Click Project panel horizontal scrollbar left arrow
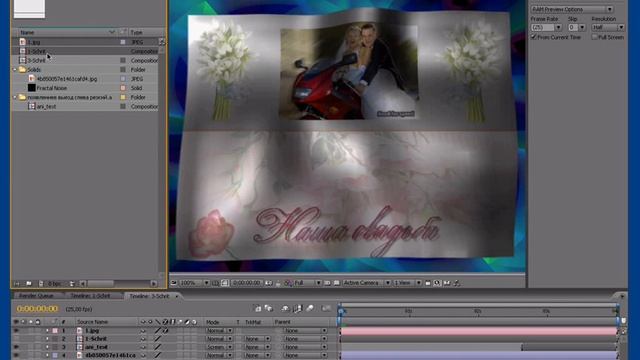The width and height of the screenshot is (640, 360). [x=83, y=283]
